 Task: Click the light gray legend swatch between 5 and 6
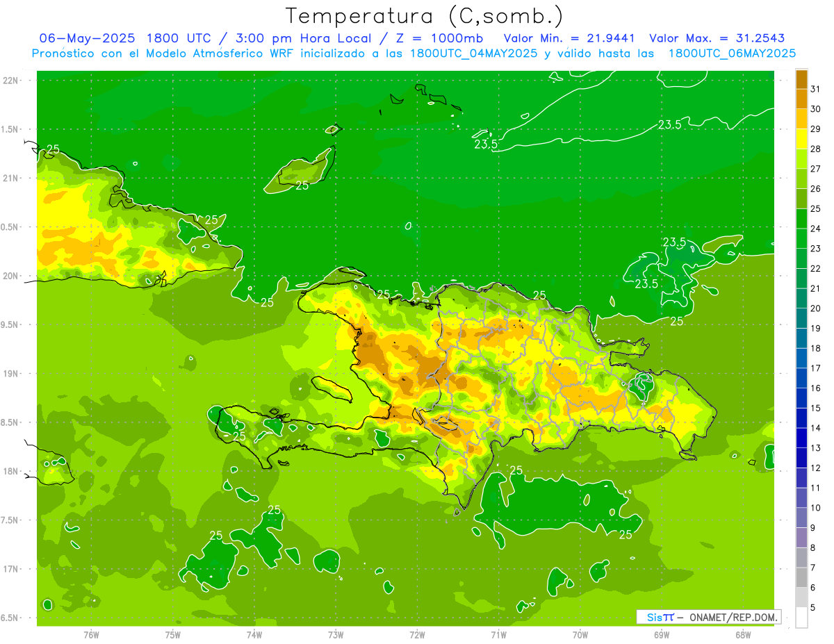pos(801,597)
